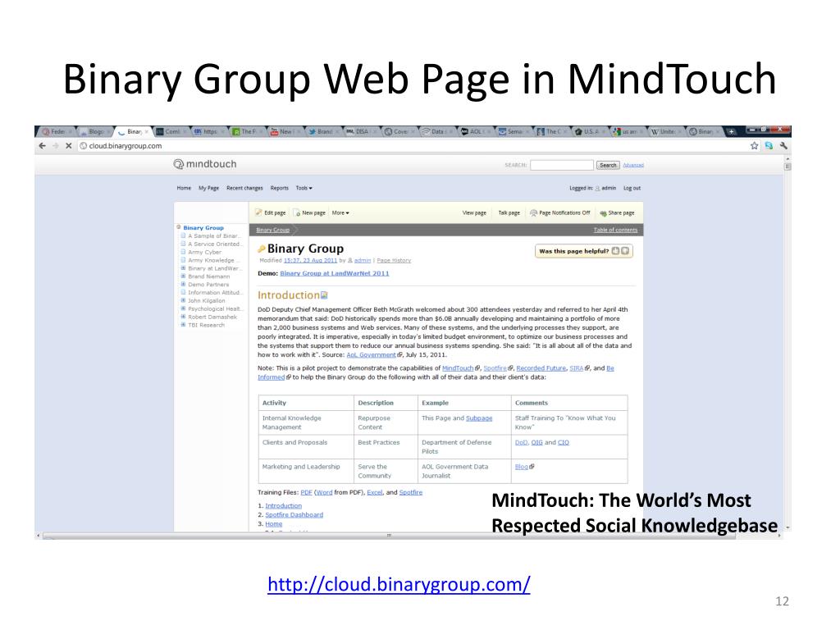The width and height of the screenshot is (840, 630).
Task: Open the Home menu item
Action: [184, 188]
